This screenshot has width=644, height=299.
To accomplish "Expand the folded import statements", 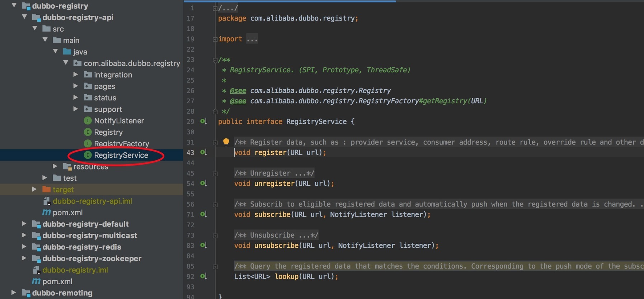I will (x=215, y=39).
